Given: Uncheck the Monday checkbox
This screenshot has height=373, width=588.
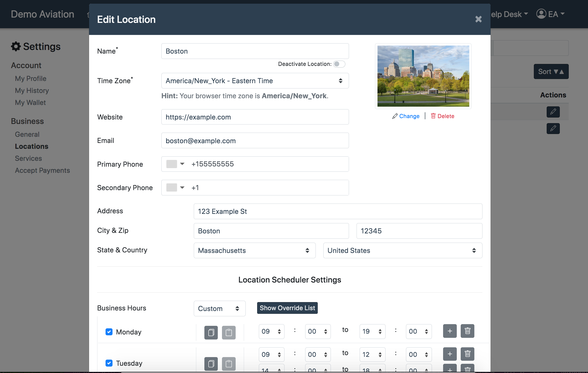Looking at the screenshot, I should tap(109, 332).
